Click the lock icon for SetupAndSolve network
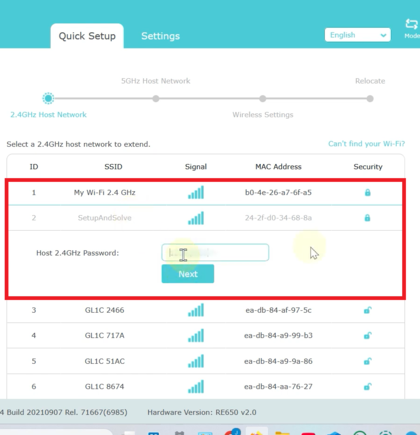Image resolution: width=420 pixels, height=435 pixels. [x=367, y=218]
